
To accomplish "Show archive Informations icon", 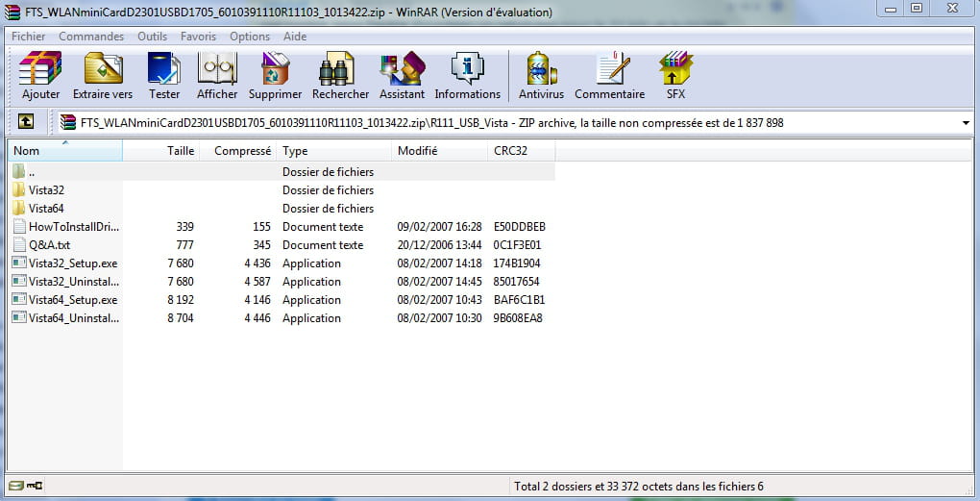I will [467, 76].
